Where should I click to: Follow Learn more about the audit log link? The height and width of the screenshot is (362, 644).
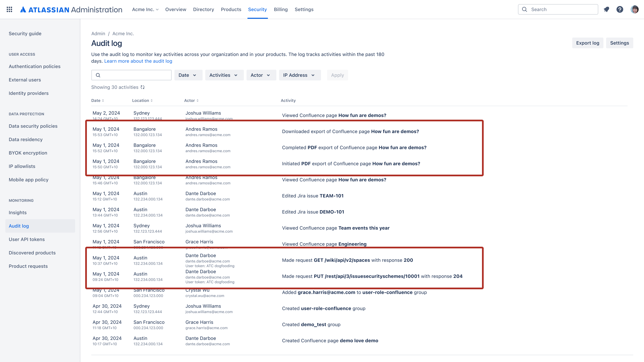point(138,61)
